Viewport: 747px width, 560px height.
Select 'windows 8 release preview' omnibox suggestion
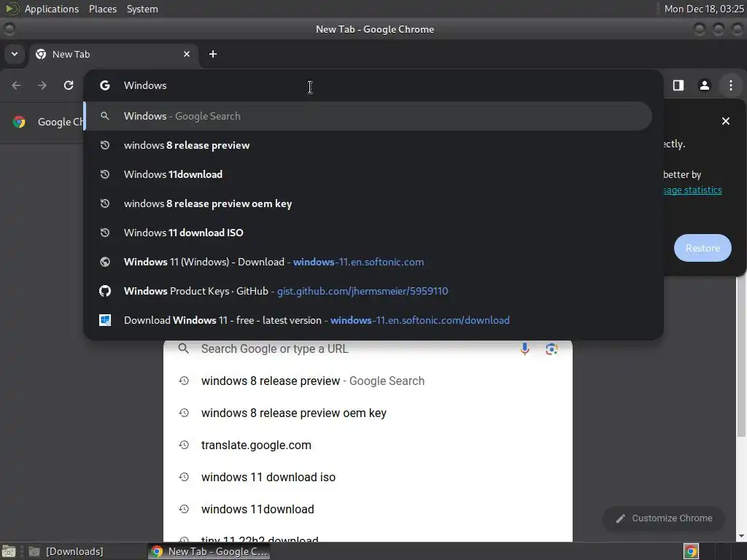pyautogui.click(x=368, y=145)
